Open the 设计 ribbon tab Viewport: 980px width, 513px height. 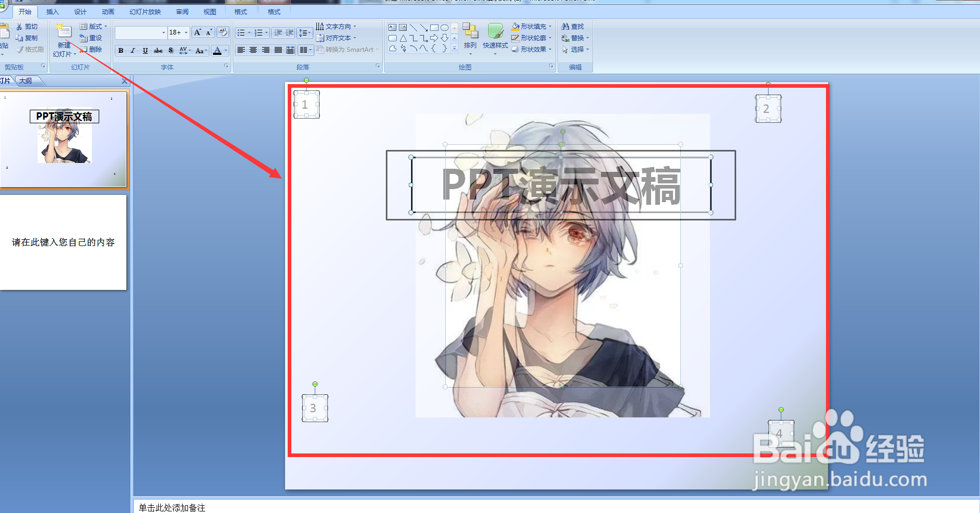pos(80,11)
